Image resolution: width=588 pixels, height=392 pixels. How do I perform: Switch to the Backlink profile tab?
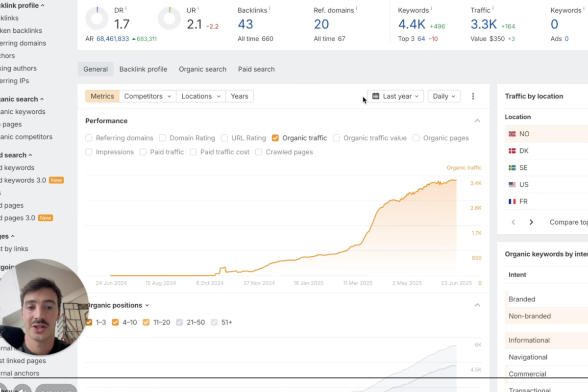143,69
